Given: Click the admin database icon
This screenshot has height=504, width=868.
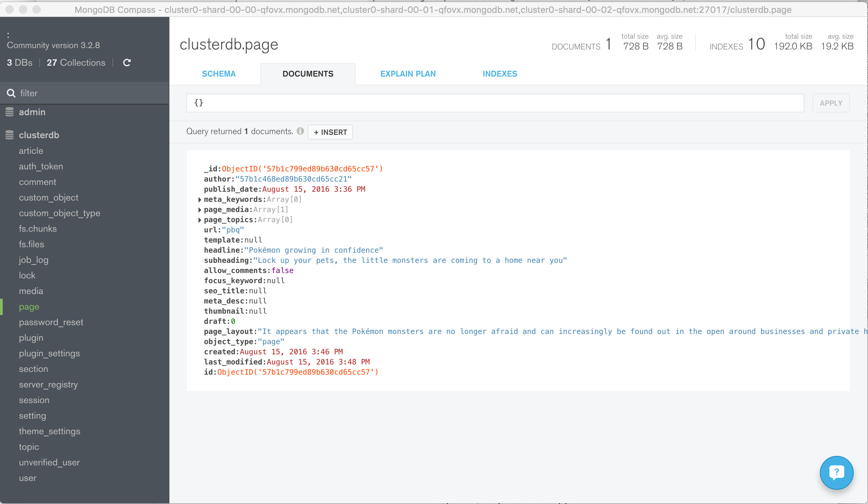Looking at the screenshot, I should (x=9, y=112).
